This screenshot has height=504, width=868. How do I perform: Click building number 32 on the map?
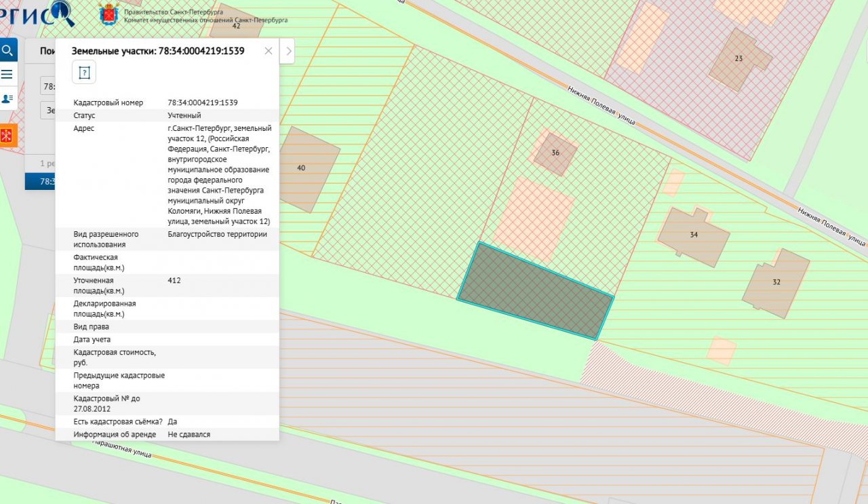[776, 282]
